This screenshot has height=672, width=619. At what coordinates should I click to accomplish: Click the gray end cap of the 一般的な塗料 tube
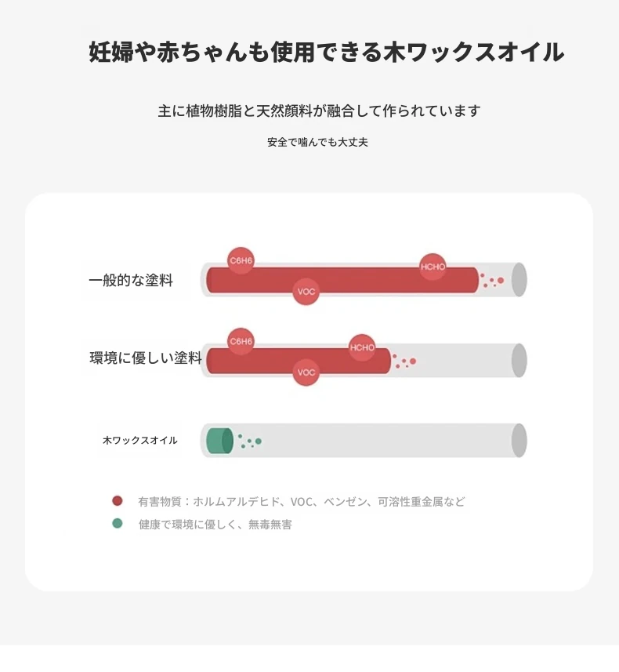[x=519, y=280]
